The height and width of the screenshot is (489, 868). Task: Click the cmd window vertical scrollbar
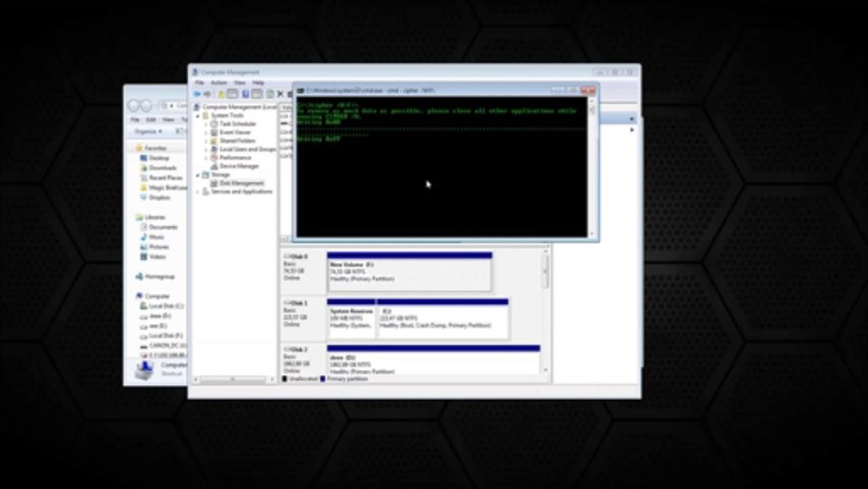tap(592, 166)
